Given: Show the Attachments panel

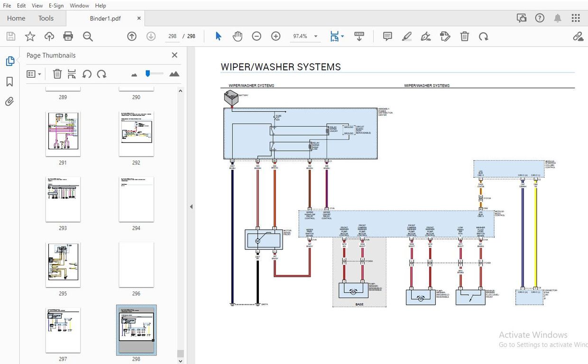Looking at the screenshot, I should point(9,101).
